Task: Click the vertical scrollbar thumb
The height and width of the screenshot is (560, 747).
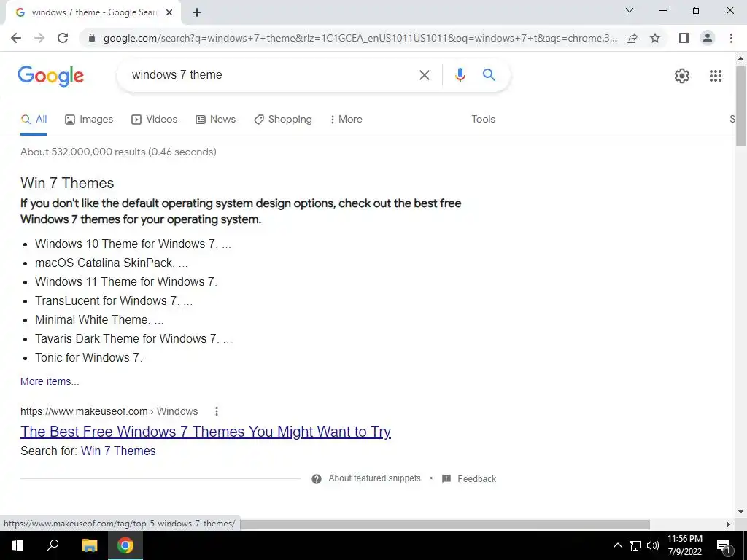Action: pyautogui.click(x=741, y=106)
